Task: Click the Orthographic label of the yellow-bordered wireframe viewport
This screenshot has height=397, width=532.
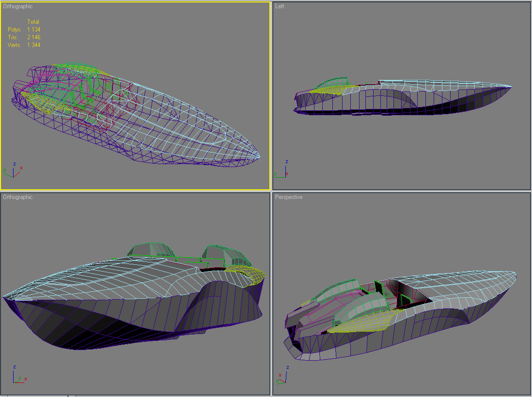Action: (x=17, y=6)
